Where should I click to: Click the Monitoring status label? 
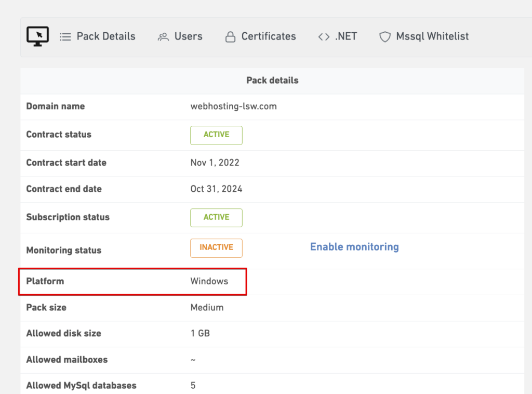pyautogui.click(x=64, y=250)
